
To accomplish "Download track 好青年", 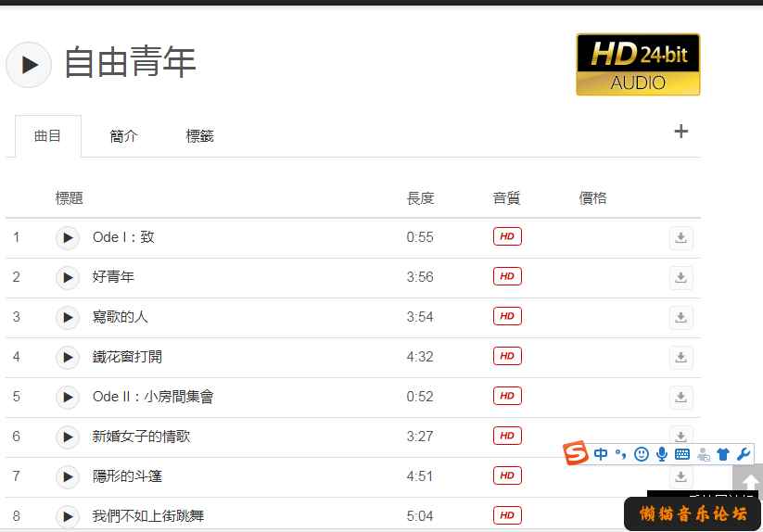I will tap(680, 278).
